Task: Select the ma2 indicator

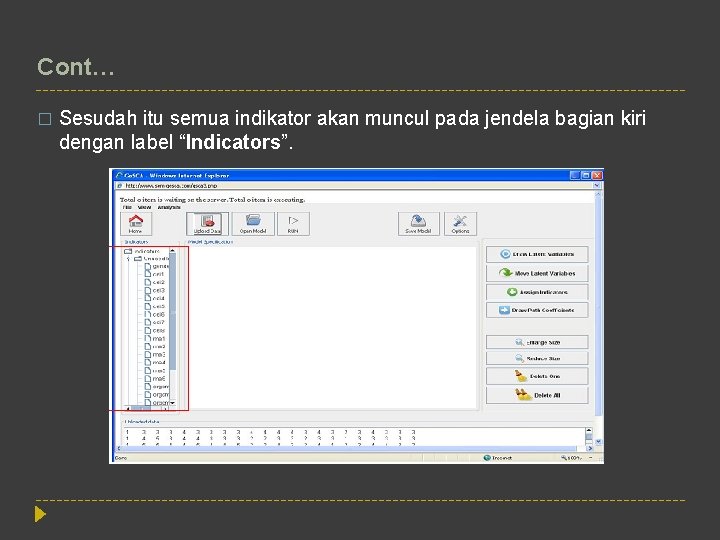Action: coord(154,347)
